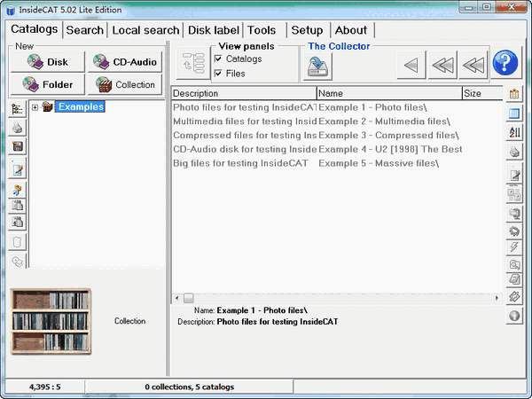
Task: Create a new Folder catalog
Action: coord(48,84)
